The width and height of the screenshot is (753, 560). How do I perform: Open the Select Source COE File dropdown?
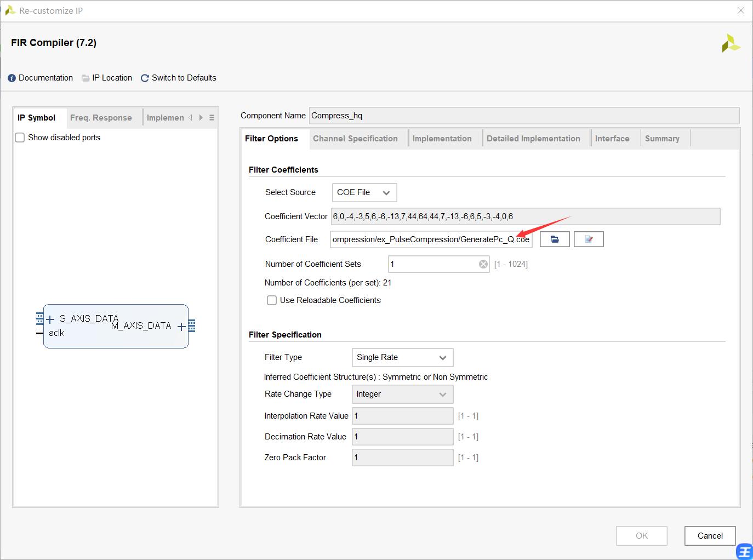point(364,192)
